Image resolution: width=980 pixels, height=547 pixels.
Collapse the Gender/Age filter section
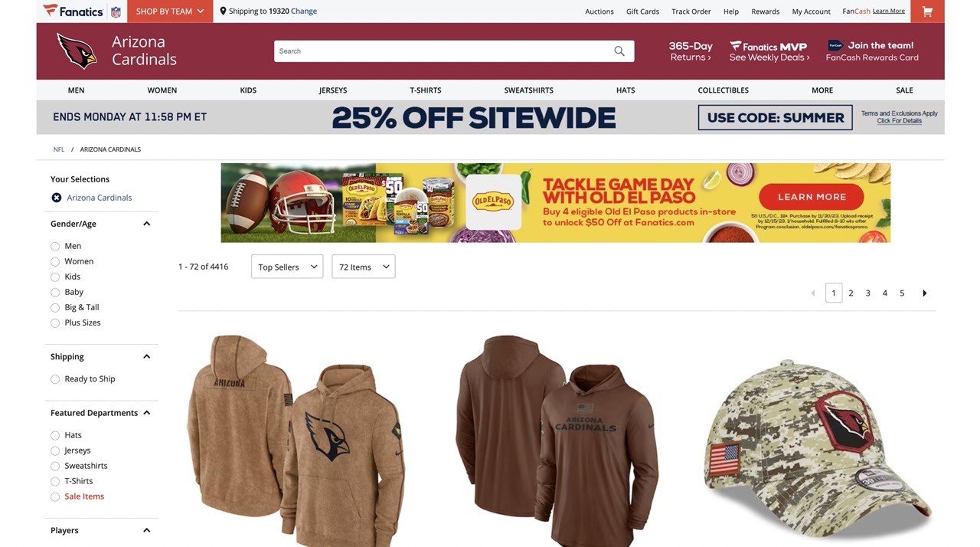146,224
